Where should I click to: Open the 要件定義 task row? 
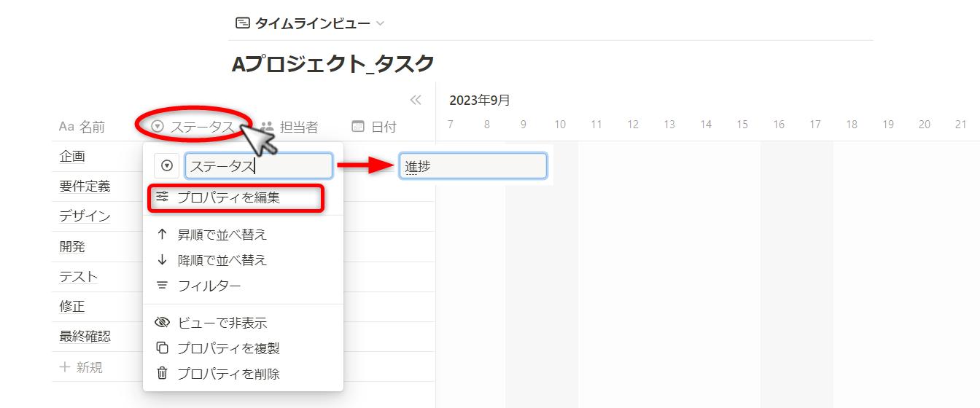coord(85,187)
